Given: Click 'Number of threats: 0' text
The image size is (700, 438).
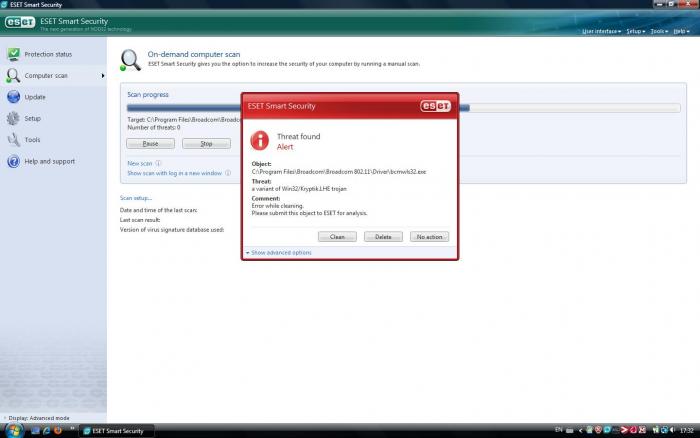Looking at the screenshot, I should (154, 128).
